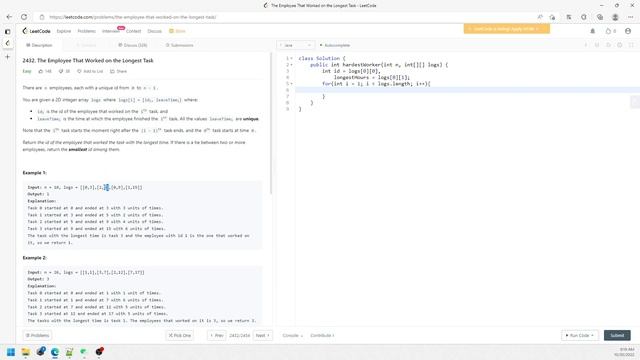Open Problems in LeetCode nav
640x360 pixels.
tap(87, 31)
